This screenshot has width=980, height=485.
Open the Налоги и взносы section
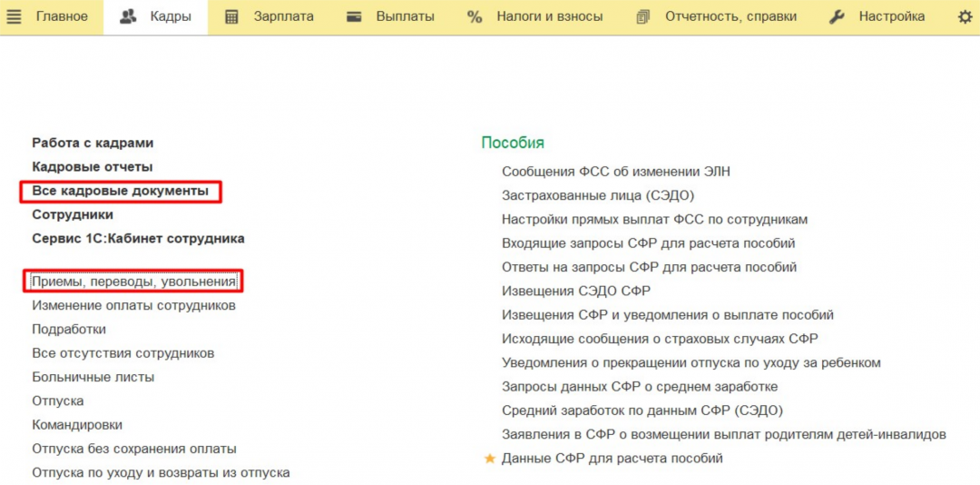click(550, 17)
